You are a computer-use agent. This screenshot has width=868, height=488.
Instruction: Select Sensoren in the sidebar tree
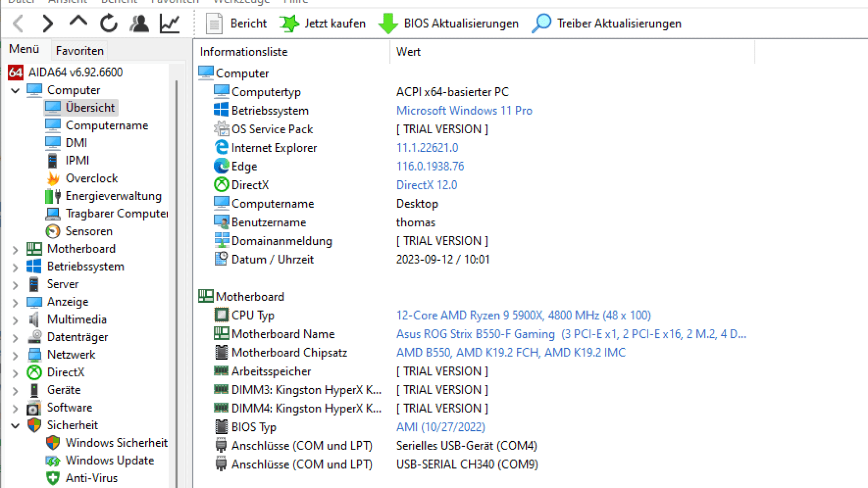click(x=89, y=231)
